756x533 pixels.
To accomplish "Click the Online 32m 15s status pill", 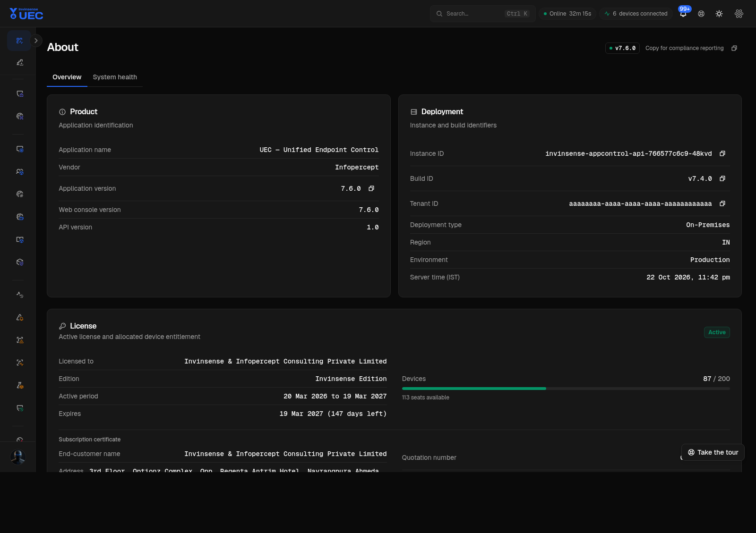I will (x=567, y=14).
